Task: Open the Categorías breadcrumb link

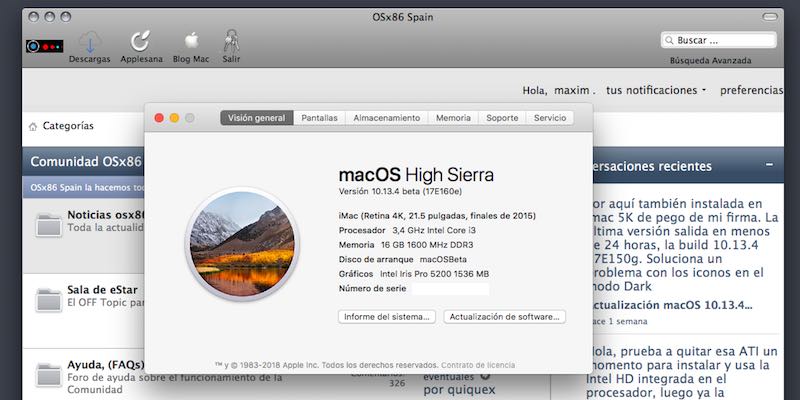Action: (68, 126)
